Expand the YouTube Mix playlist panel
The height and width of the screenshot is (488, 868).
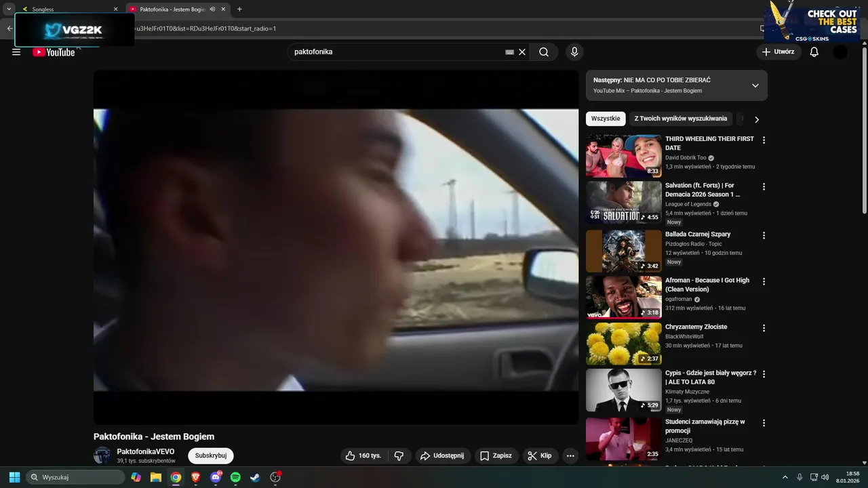(x=755, y=85)
